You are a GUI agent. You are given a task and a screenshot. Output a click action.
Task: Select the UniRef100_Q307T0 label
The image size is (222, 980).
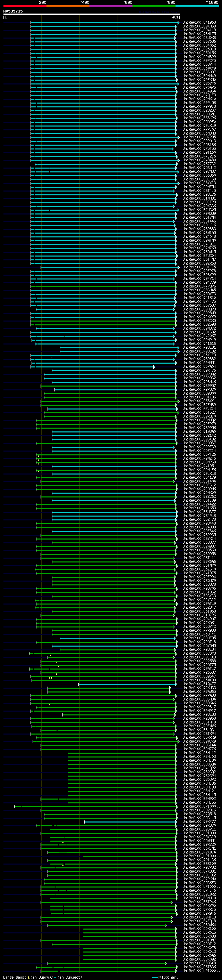click(x=199, y=83)
